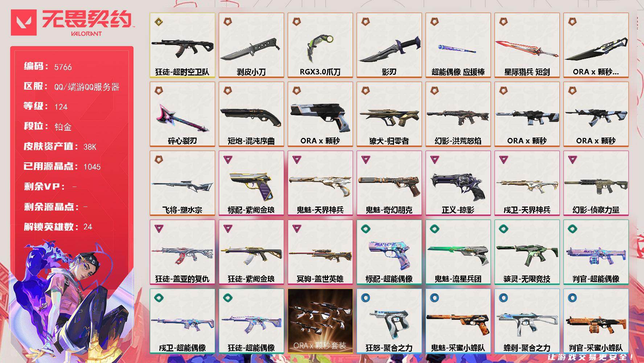Click orange pentagon icon on 剥皮小刀 card

(x=227, y=22)
